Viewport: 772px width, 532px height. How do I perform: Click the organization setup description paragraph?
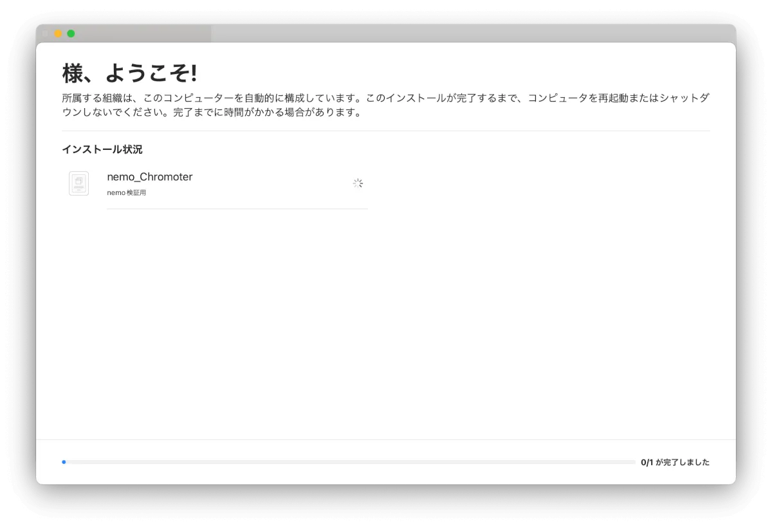[386, 105]
